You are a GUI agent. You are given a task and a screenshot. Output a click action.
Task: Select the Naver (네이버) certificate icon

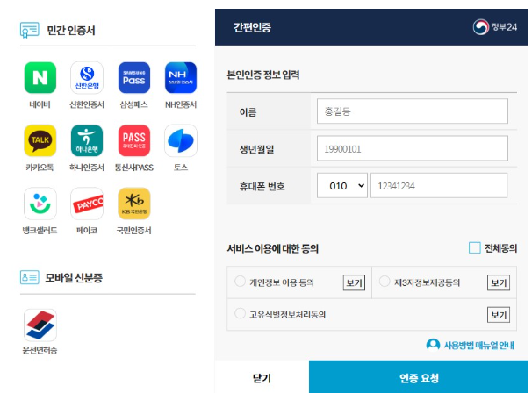40,78
